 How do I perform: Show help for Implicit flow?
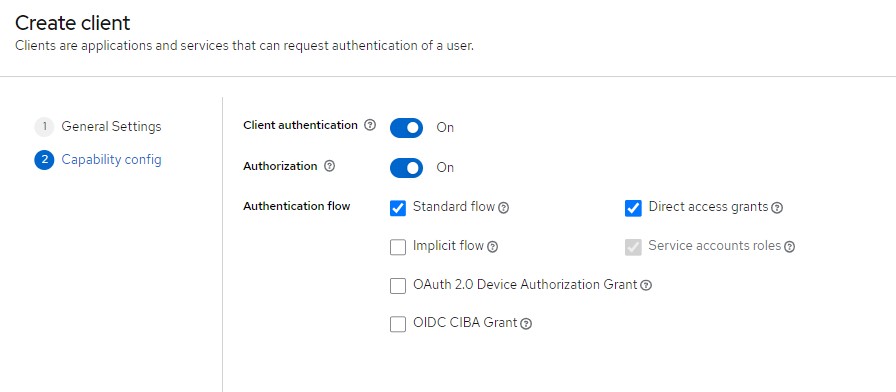(493, 247)
